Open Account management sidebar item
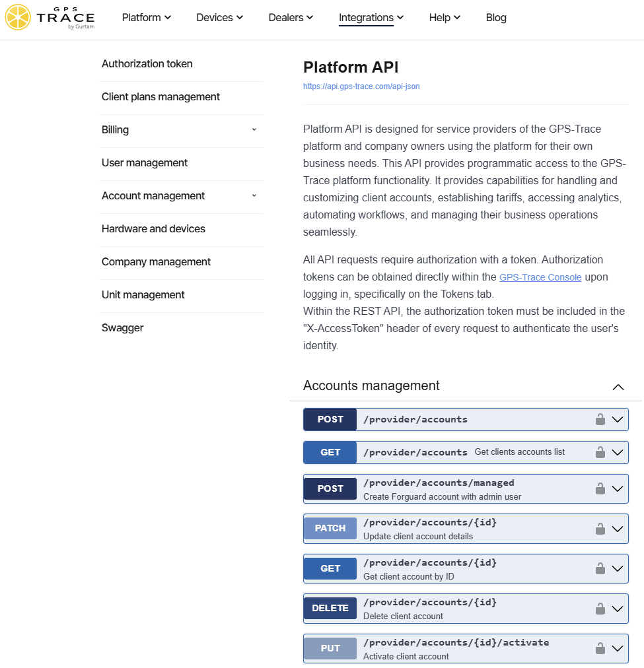The image size is (644, 668). [153, 196]
